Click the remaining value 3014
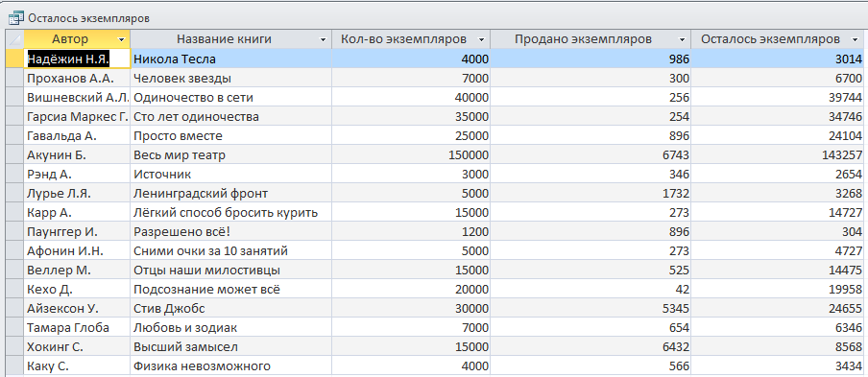868x377 pixels. point(848,59)
